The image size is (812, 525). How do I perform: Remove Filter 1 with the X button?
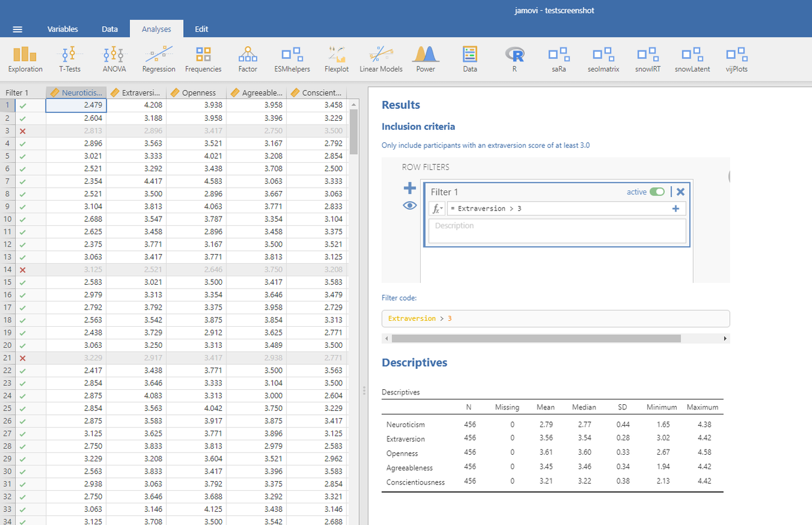click(x=681, y=192)
